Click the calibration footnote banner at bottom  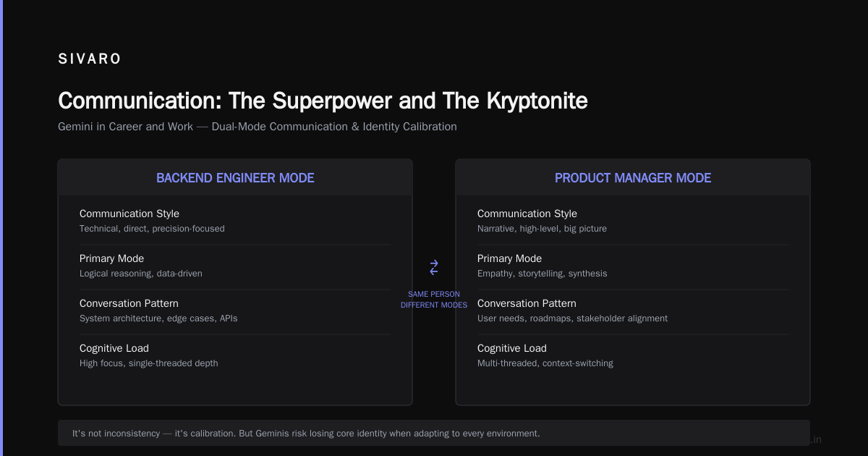tap(434, 433)
